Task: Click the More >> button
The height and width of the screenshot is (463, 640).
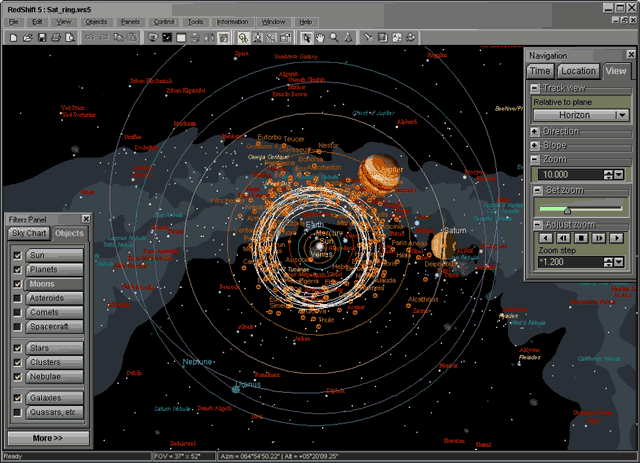Action: [48, 438]
